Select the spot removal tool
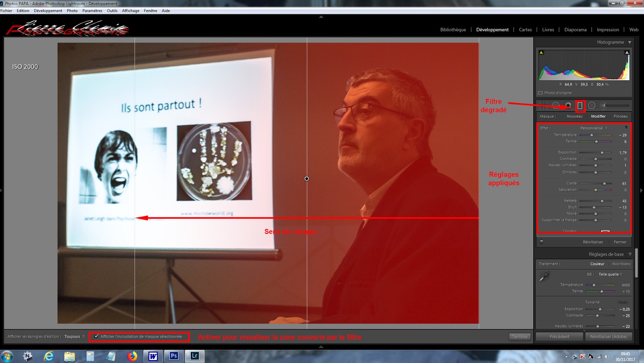The width and height of the screenshot is (644, 363). 556,105
